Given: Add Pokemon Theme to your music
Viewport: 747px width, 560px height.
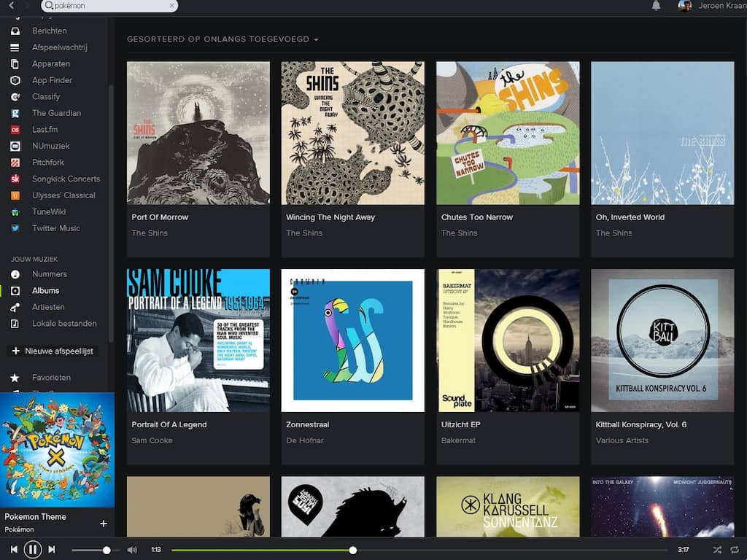Looking at the screenshot, I should [104, 523].
